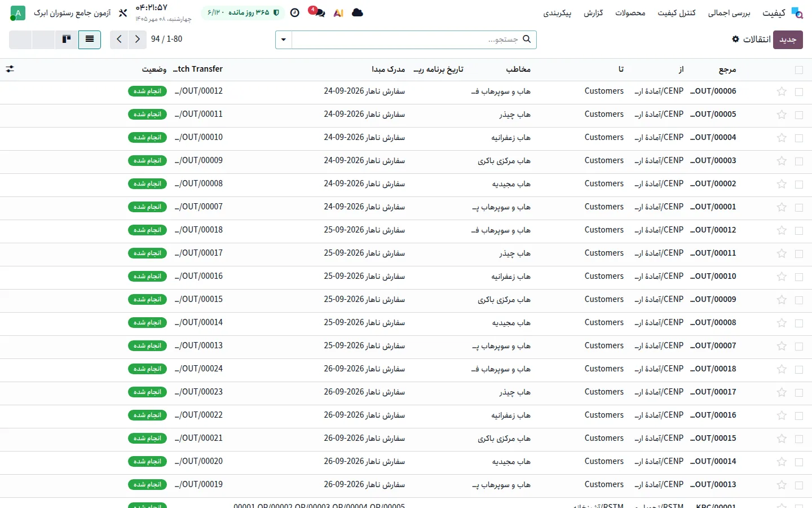812x508 pixels.
Task: Expand the search options dropdown arrow
Action: click(x=284, y=40)
